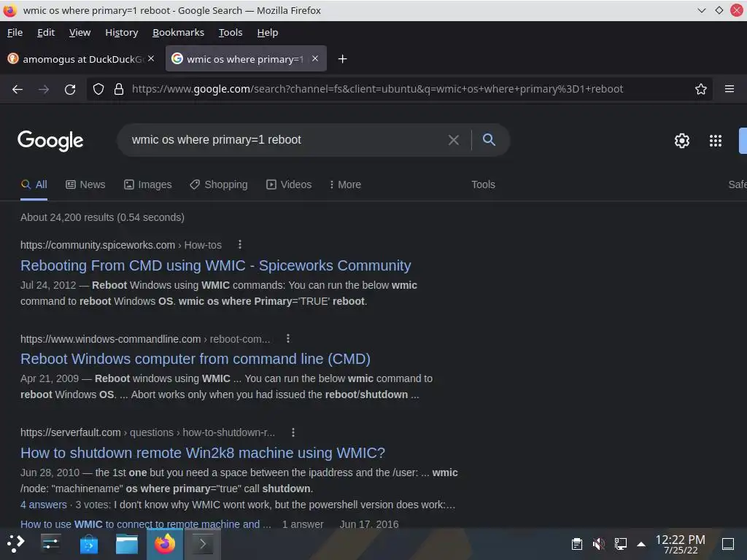747x560 pixels.
Task: Open Reboot Windows computer from command line
Action: [196, 359]
